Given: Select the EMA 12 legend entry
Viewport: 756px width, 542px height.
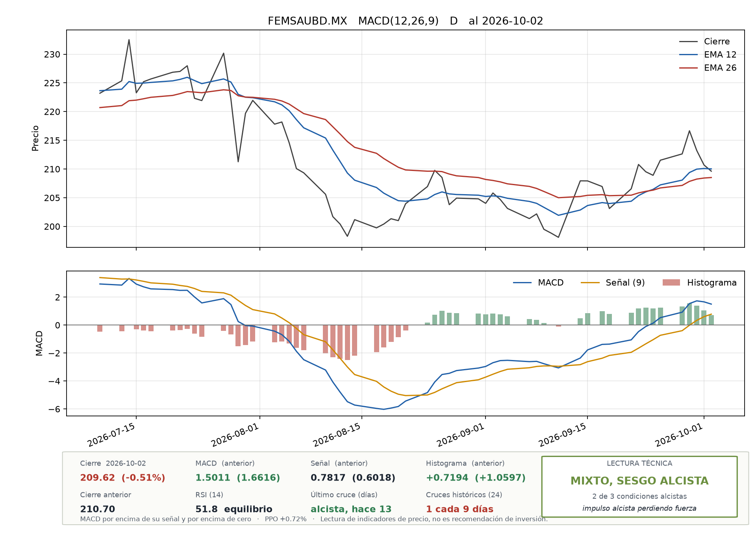Looking at the screenshot, I should coord(708,54).
